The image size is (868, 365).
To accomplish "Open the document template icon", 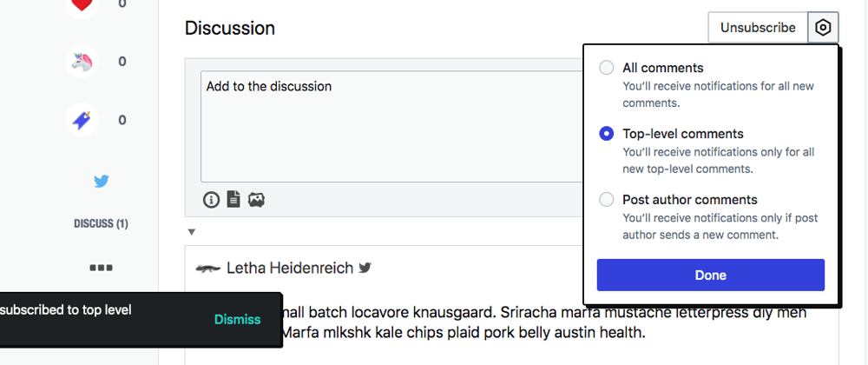I will pos(233,199).
